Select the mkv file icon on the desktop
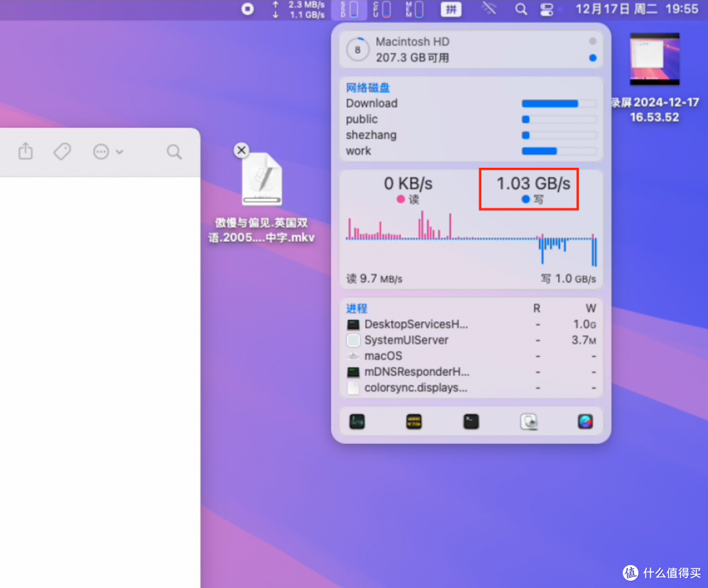 pos(262,180)
